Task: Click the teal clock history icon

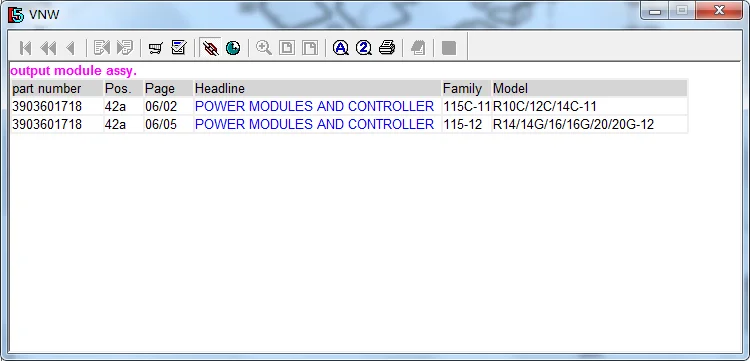Action: tap(233, 48)
